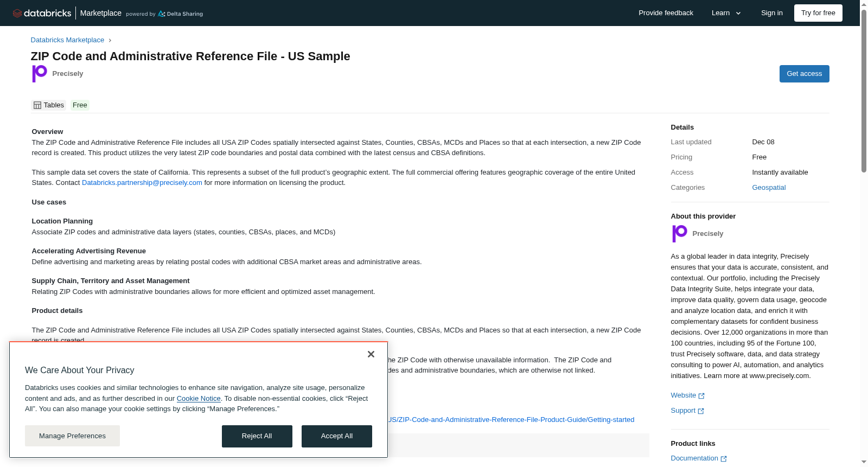
Task: Open the Geospatial category link
Action: 769,188
